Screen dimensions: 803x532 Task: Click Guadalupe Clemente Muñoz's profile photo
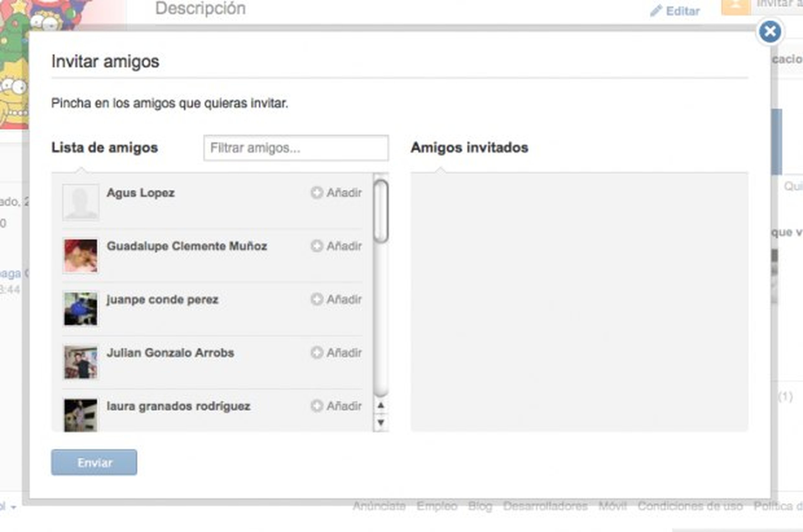pyautogui.click(x=81, y=256)
